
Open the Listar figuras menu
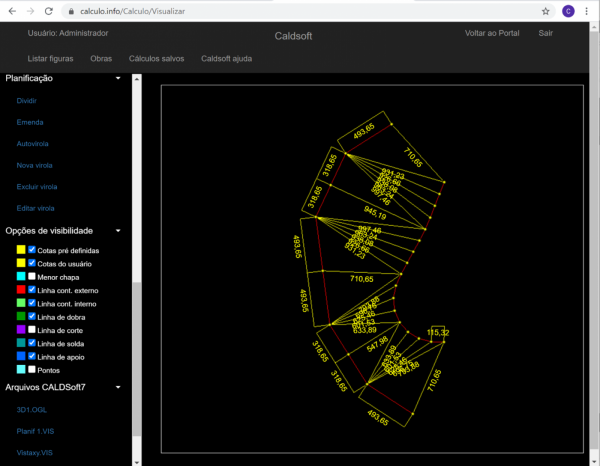coord(50,58)
